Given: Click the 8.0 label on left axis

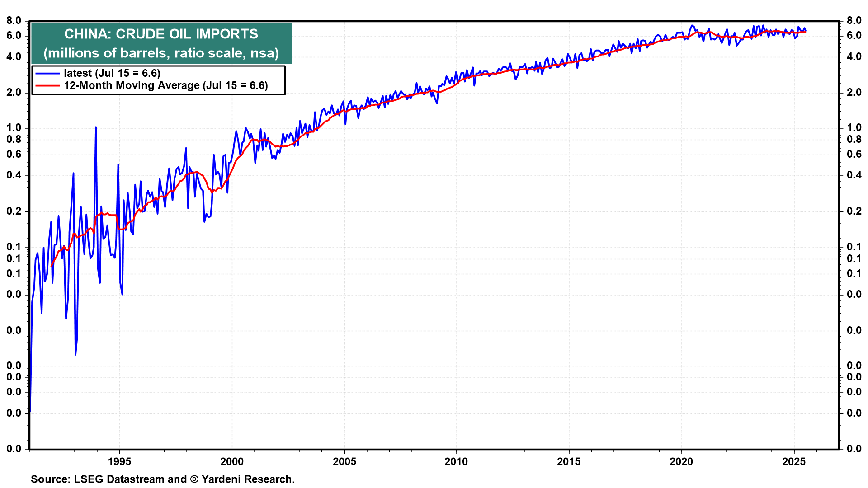Looking at the screenshot, I should 14,21.
